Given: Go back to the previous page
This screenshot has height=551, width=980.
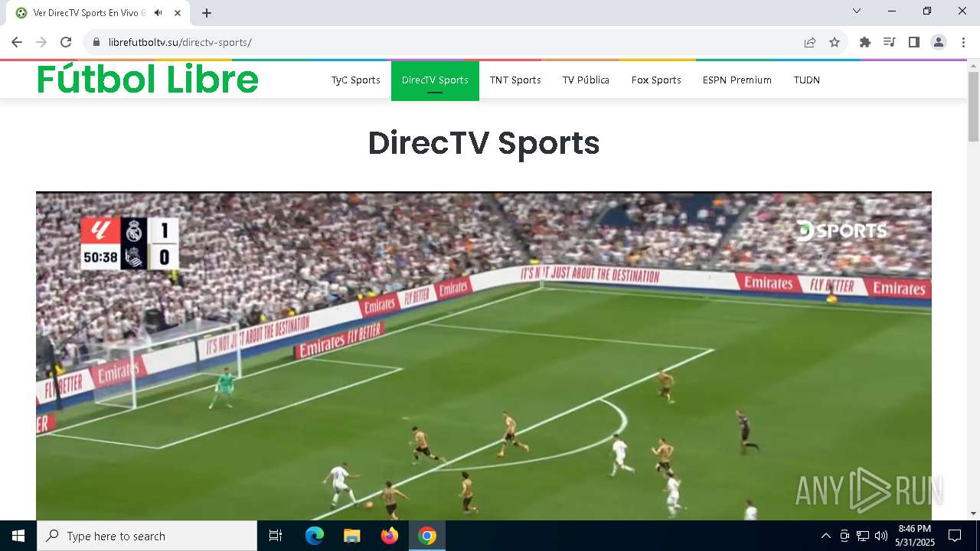Looking at the screenshot, I should [x=17, y=42].
